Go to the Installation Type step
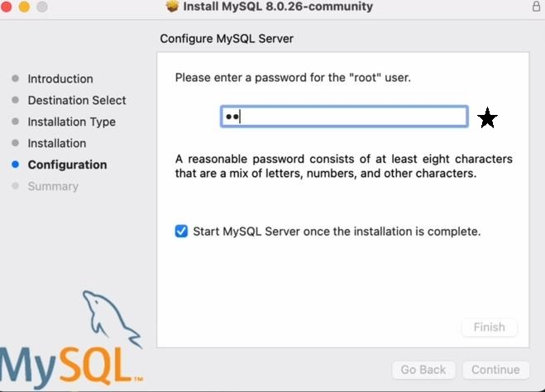545x392 pixels. [71, 122]
